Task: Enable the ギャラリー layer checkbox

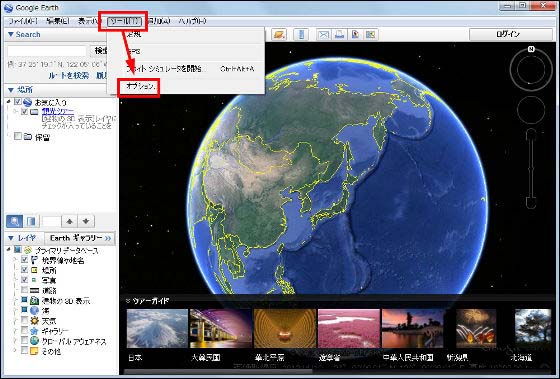Action: click(x=24, y=330)
